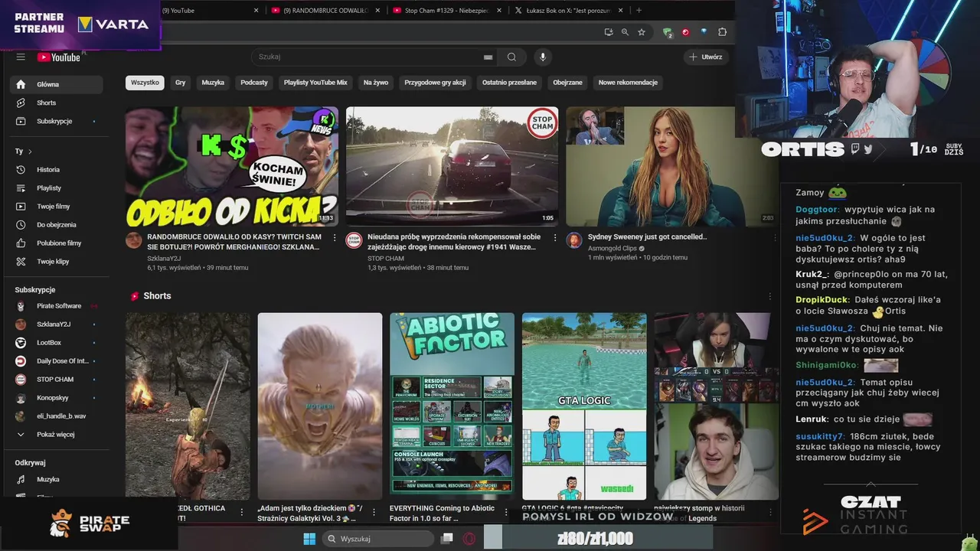Open options menu for Sydney Sweeney video
This screenshot has height=551, width=980.
(775, 238)
